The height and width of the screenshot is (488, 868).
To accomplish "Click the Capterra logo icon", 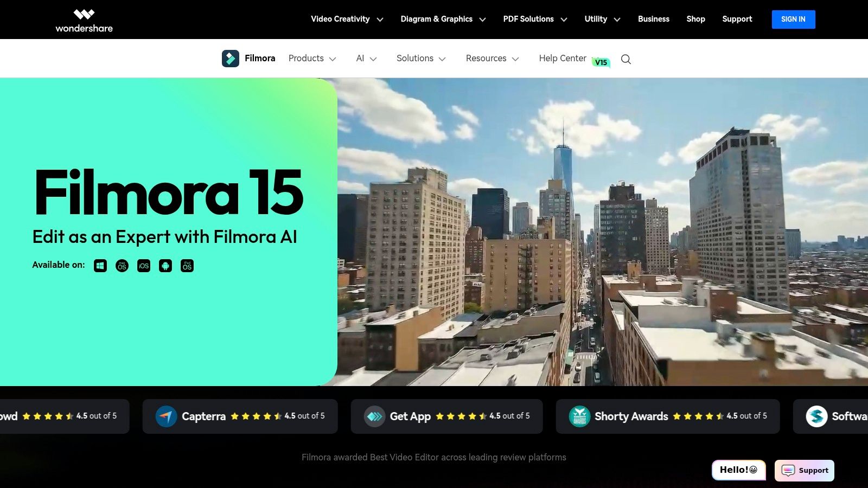I will tap(166, 416).
